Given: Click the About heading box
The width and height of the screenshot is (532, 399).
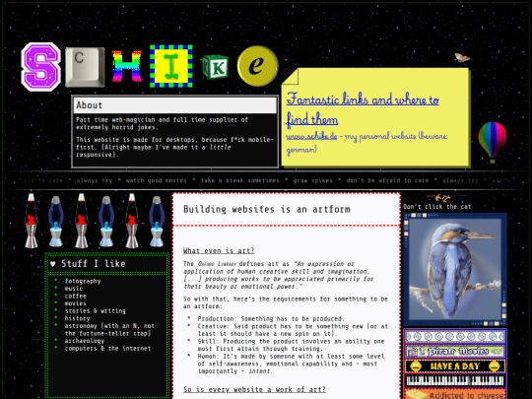Looking at the screenshot, I should [x=175, y=105].
